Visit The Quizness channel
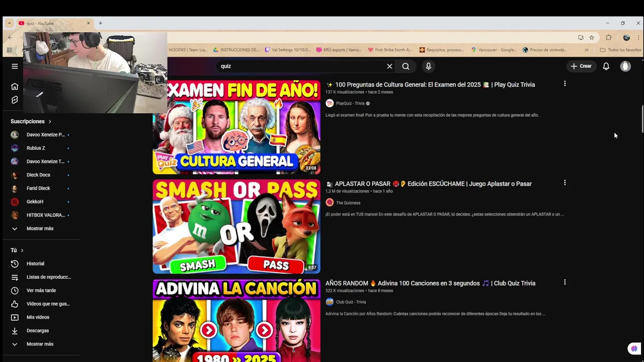Viewport: 644px width, 362px height. click(x=348, y=203)
